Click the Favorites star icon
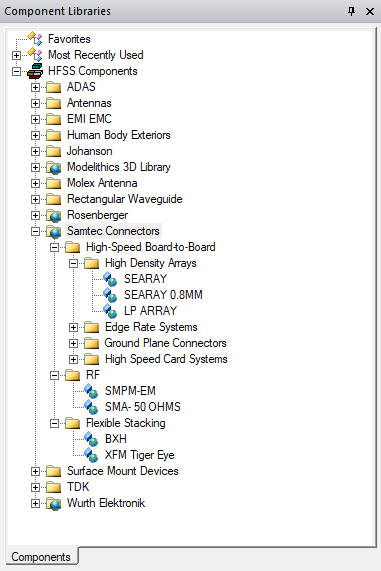Screen dimensions: 381x571 coord(35,39)
